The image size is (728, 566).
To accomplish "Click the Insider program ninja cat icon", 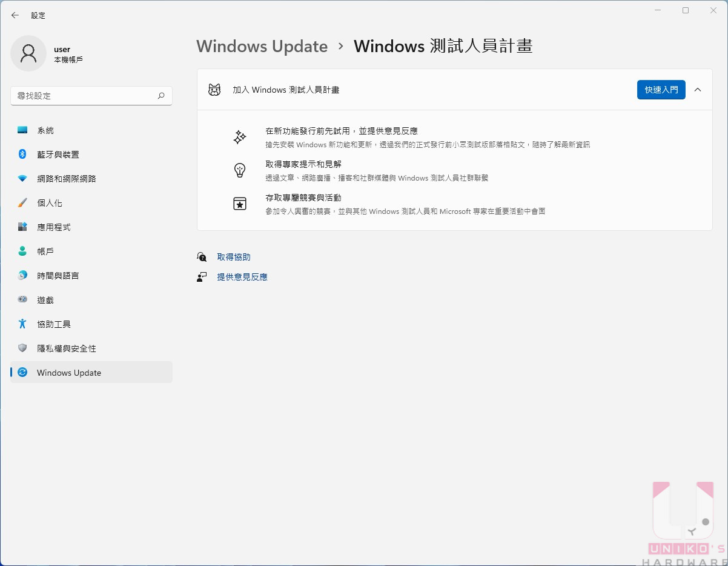I will pyautogui.click(x=214, y=90).
